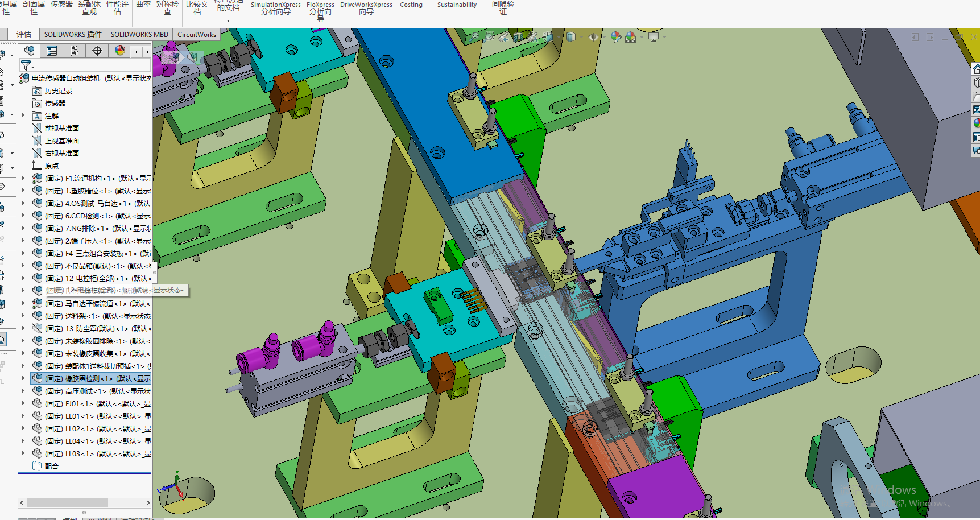Viewport: 980px width, 520px height.
Task: Expand 4.OS测试-马自达<1> component
Action: (23, 204)
